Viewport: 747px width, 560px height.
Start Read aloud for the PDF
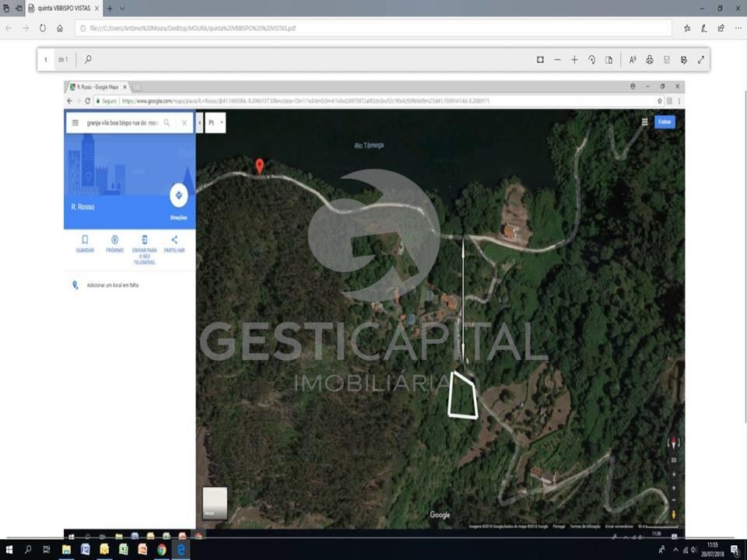point(632,60)
